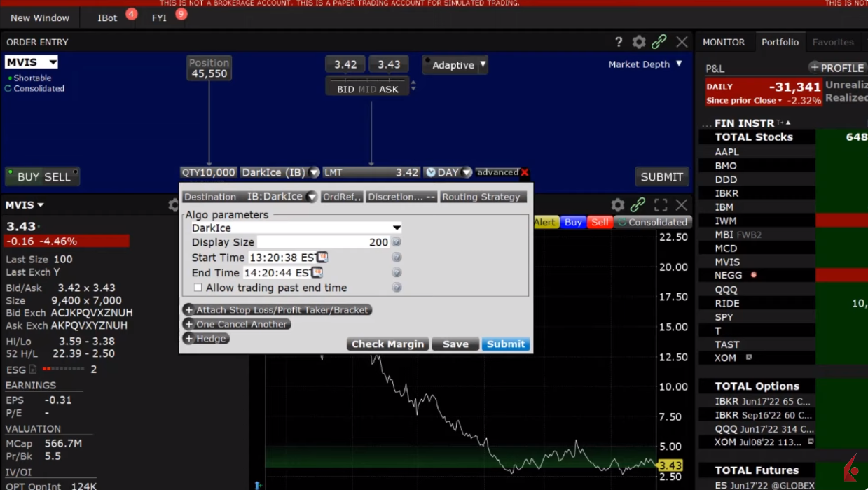The height and width of the screenshot is (490, 868).
Task: Toggle BUY side button
Action: pyautogui.click(x=28, y=177)
